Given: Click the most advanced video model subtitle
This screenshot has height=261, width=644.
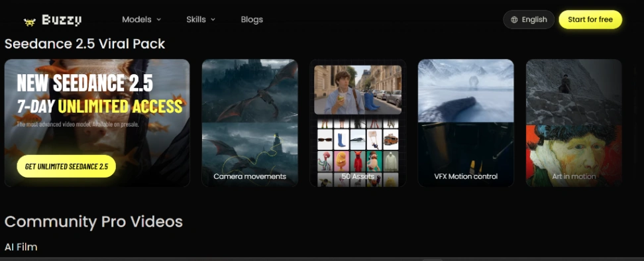Looking at the screenshot, I should (78, 124).
